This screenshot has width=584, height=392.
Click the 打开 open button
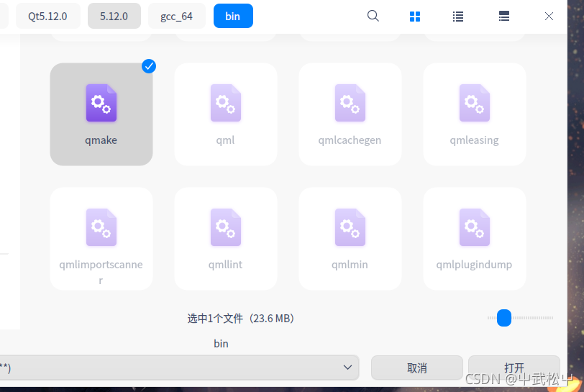coord(514,368)
